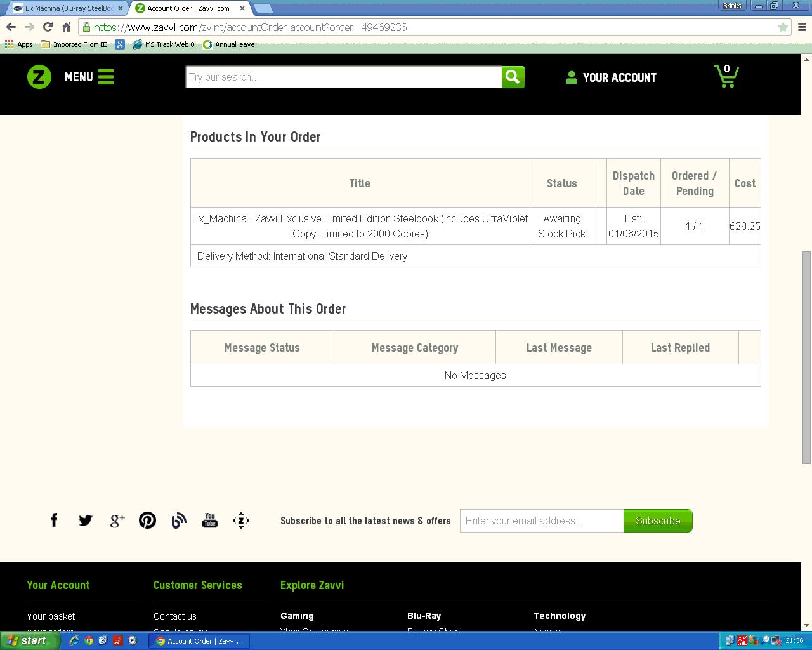Image resolution: width=812 pixels, height=650 pixels.
Task: Click the Message Status column header
Action: point(262,348)
